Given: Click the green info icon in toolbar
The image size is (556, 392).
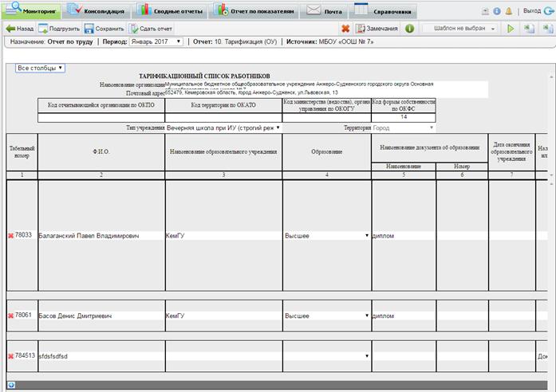Looking at the screenshot, I should pyautogui.click(x=409, y=28).
